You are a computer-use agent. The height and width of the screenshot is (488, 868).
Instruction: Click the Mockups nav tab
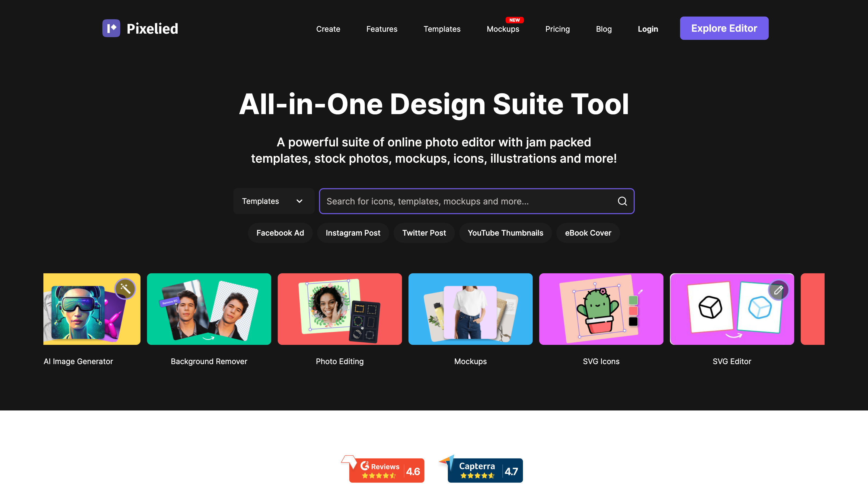click(x=504, y=28)
